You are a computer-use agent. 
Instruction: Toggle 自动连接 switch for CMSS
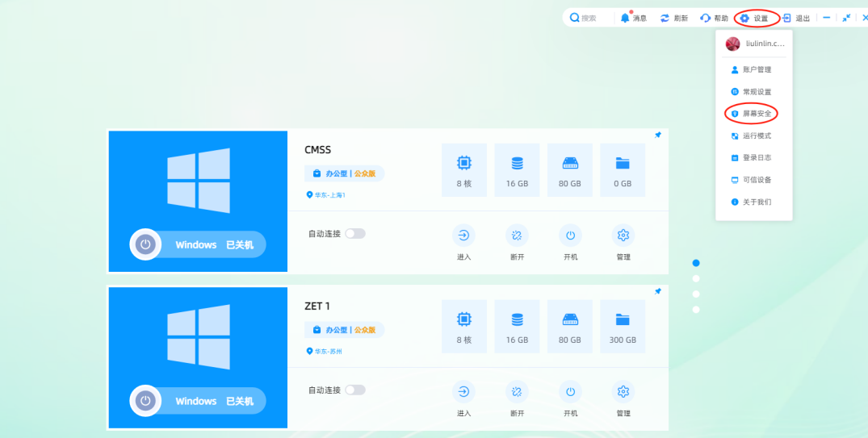pos(355,234)
